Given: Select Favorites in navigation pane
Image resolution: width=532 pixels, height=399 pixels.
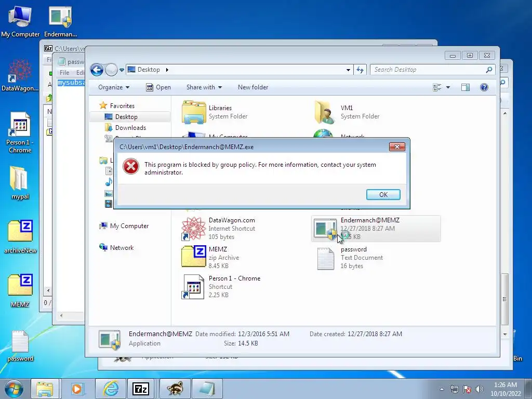Looking at the screenshot, I should point(117,106).
